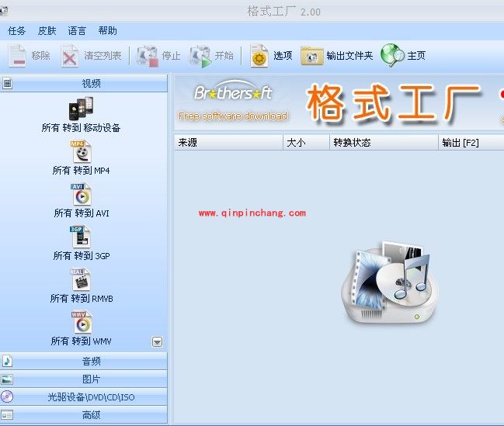Click the 所有 转到 WMV label
The height and width of the screenshot is (426, 504).
pyautogui.click(x=81, y=341)
